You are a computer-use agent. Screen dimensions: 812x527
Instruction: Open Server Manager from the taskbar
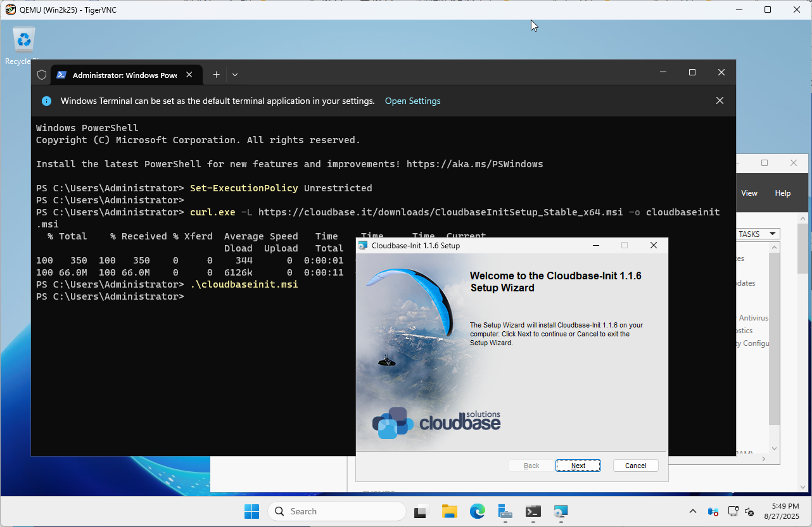tap(505, 511)
